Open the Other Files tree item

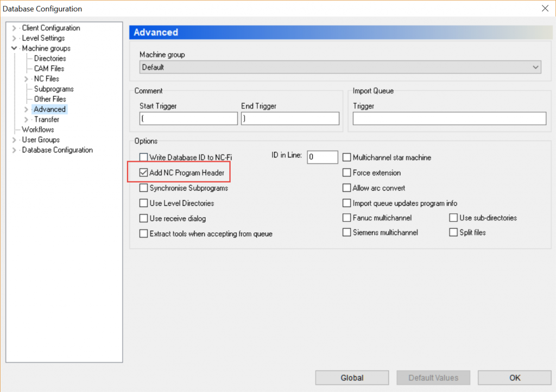click(50, 99)
